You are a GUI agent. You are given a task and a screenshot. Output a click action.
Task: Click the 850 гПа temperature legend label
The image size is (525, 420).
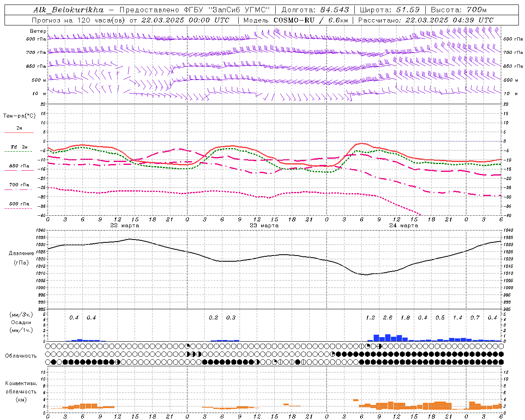coord(19,166)
